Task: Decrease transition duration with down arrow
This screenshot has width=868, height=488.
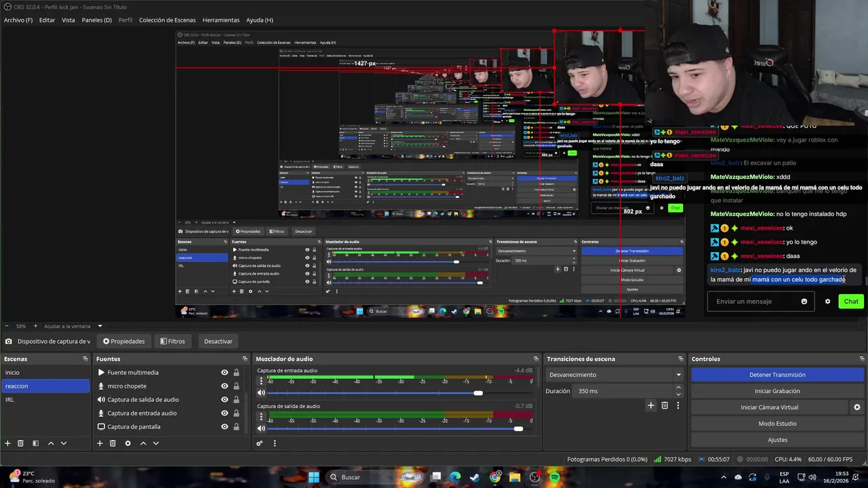Action: point(678,394)
